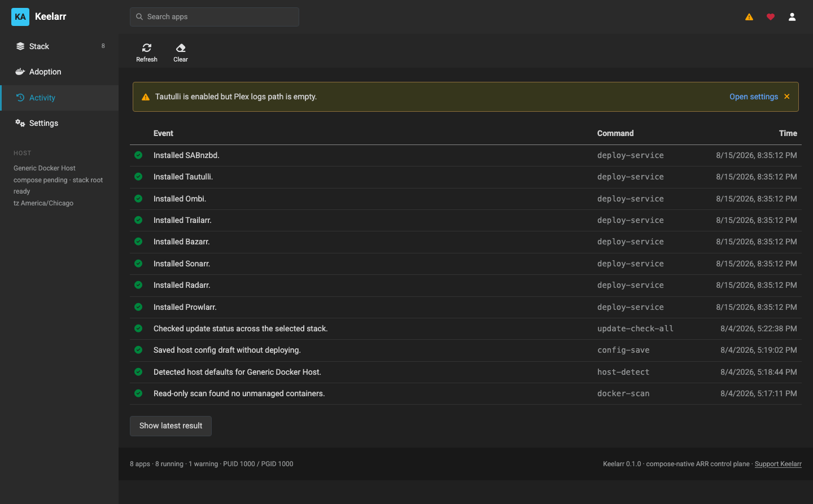Open the Adoption page in sidebar
Viewport: 813px width, 504px height.
pos(59,72)
